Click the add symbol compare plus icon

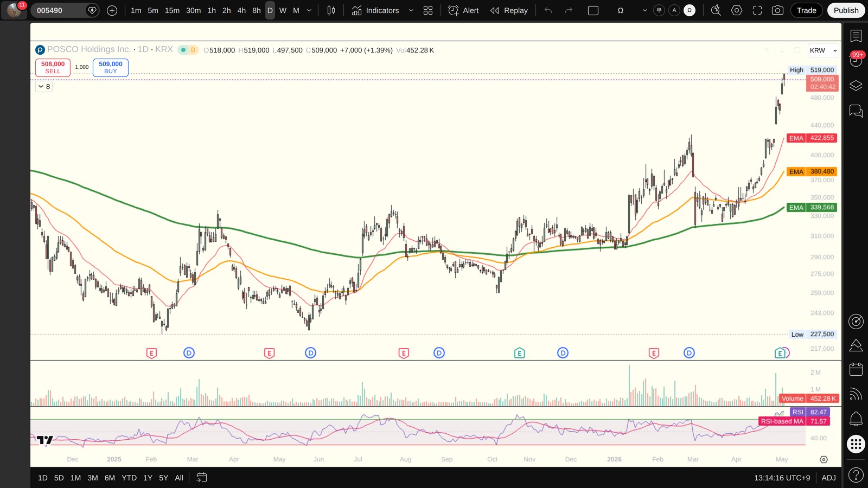pyautogui.click(x=112, y=10)
